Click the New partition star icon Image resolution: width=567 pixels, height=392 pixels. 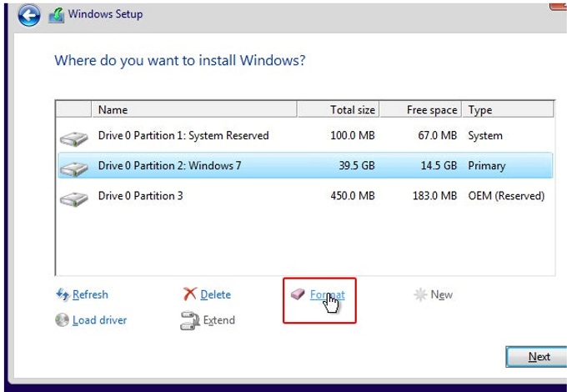click(x=419, y=294)
